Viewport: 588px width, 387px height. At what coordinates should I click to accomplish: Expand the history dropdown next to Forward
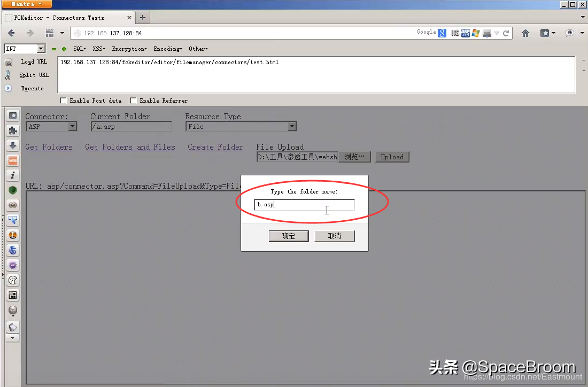62,33
